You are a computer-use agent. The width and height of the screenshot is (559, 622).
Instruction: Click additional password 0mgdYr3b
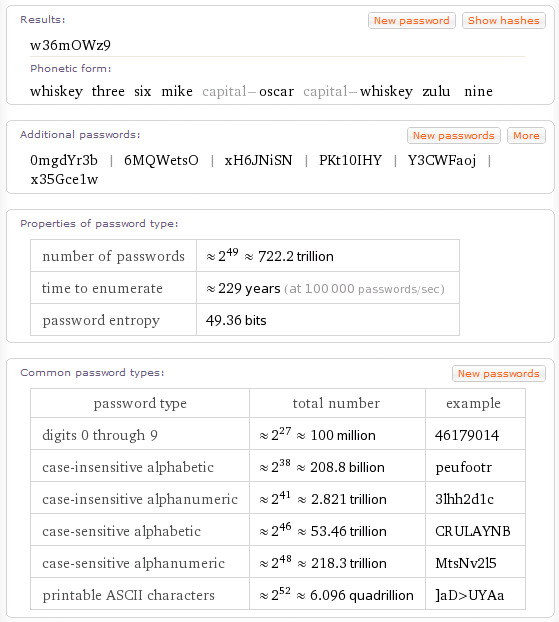pos(64,160)
